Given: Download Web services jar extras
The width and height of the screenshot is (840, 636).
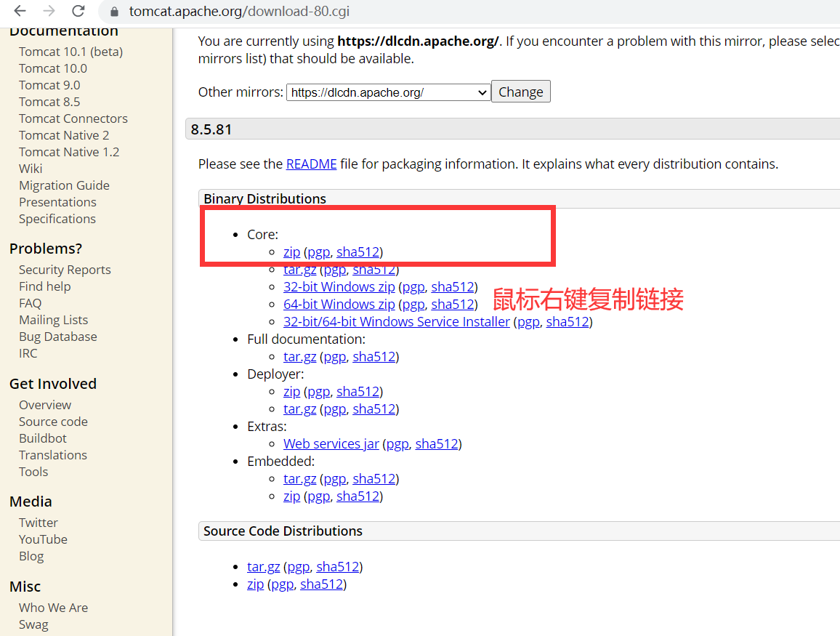Looking at the screenshot, I should (x=331, y=443).
